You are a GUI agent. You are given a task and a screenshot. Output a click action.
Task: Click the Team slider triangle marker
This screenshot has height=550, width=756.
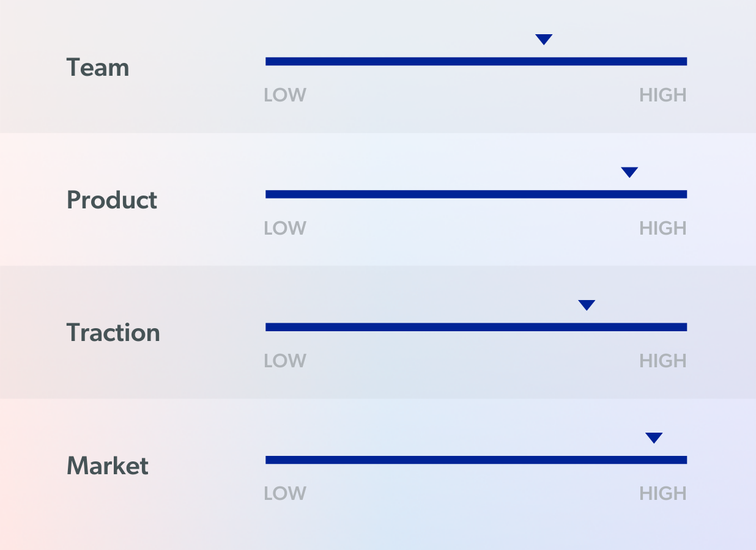(544, 39)
